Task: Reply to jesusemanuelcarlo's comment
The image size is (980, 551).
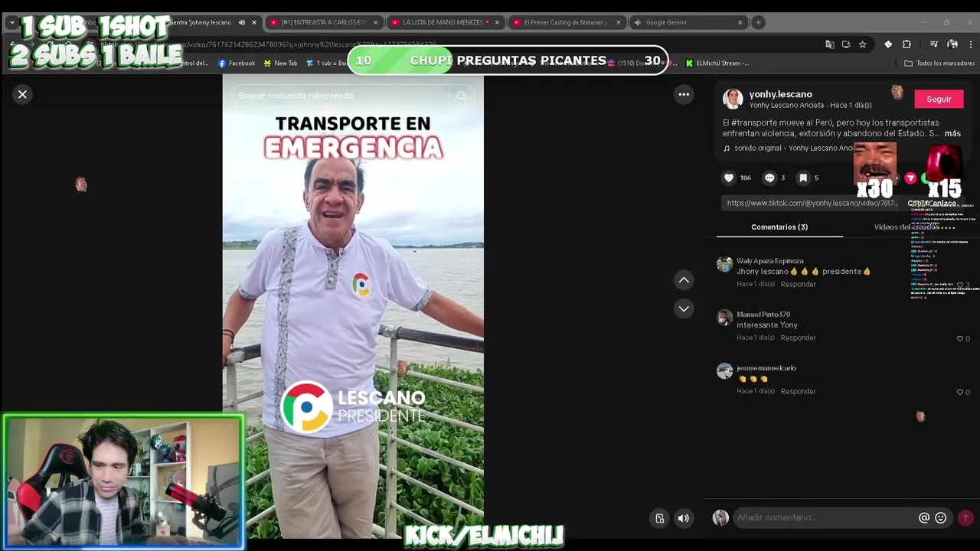Action: coord(798,391)
